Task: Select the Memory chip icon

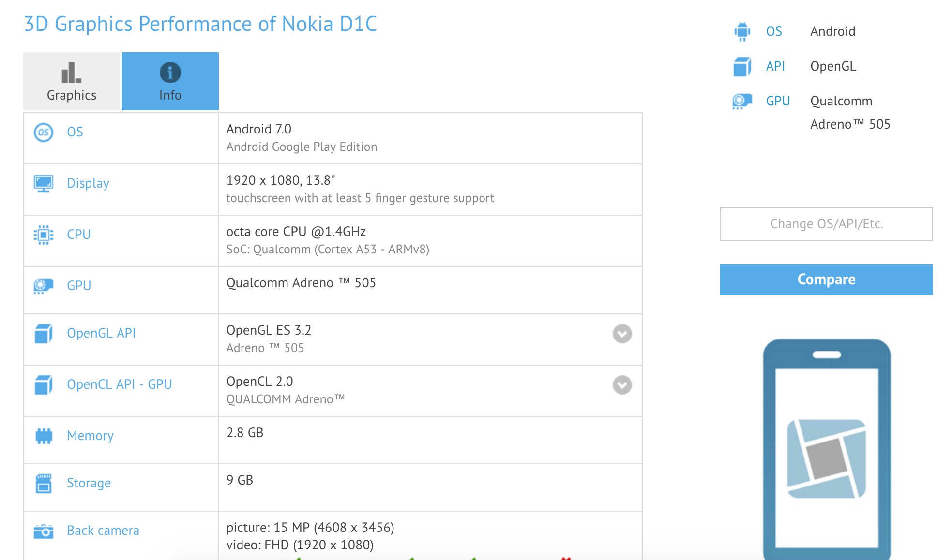Action: (44, 435)
